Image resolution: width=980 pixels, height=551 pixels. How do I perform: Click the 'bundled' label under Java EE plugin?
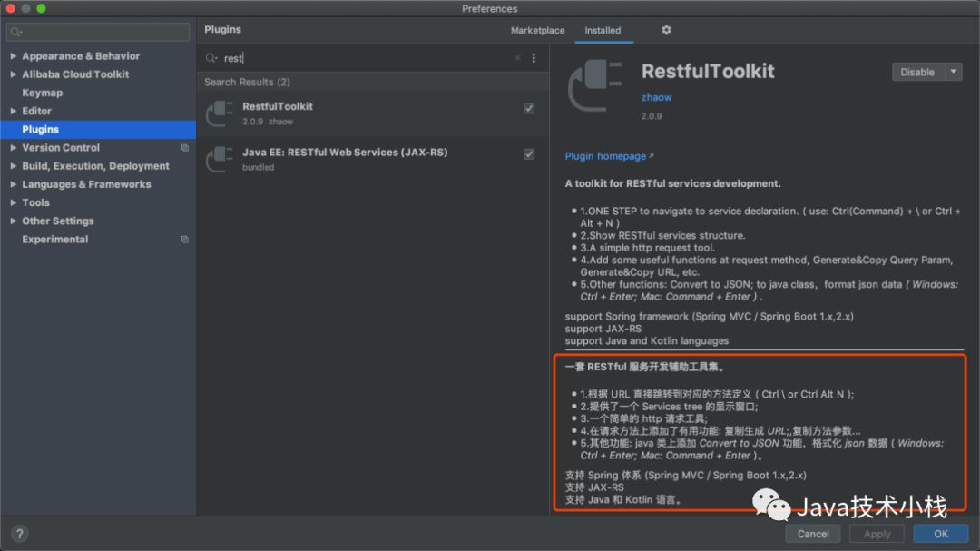(x=258, y=168)
